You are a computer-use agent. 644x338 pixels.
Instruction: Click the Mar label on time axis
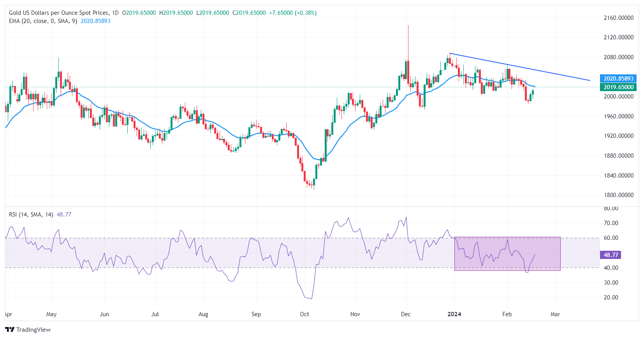point(555,314)
